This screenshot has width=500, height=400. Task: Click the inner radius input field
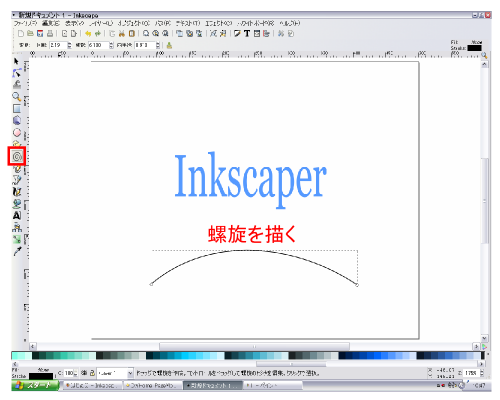[145, 45]
